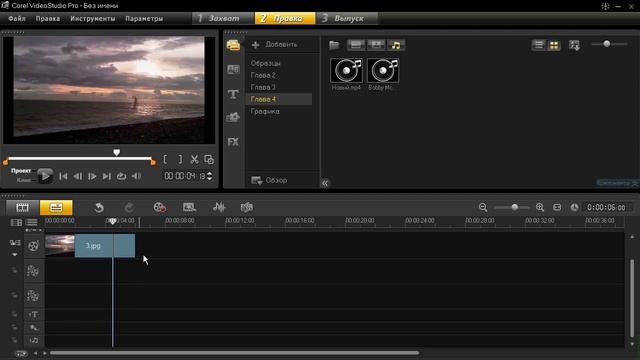The height and width of the screenshot is (360, 640).
Task: Adjust the thumbnail size slider
Action: (607, 44)
